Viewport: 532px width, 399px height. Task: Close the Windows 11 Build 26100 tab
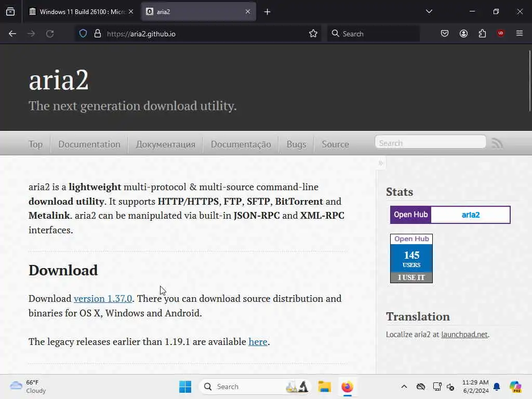(131, 11)
